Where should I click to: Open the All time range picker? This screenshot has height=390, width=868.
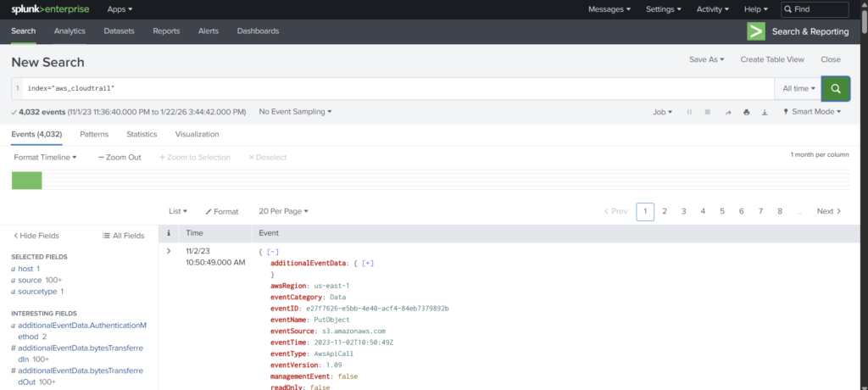798,88
